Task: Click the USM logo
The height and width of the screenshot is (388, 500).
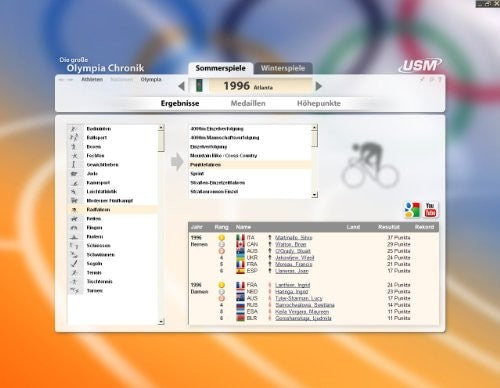Action: pos(421,65)
